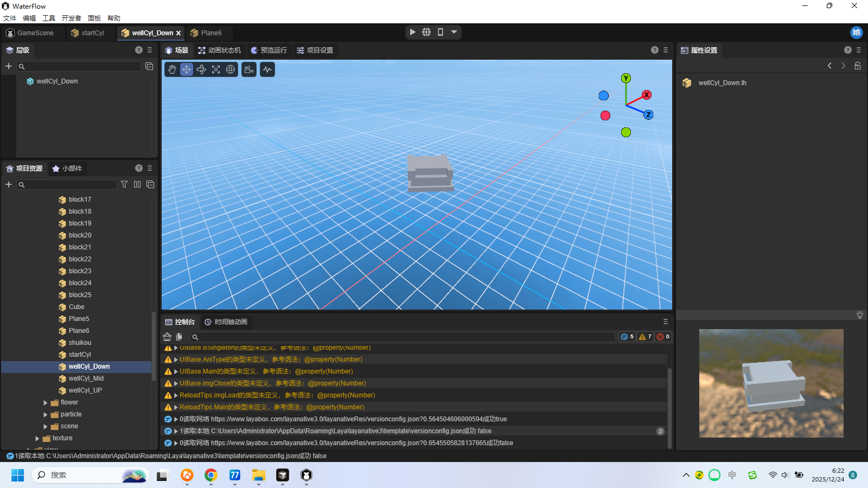Select the hand pan tool in scene toolbar
The height and width of the screenshot is (488, 868).
tap(172, 69)
